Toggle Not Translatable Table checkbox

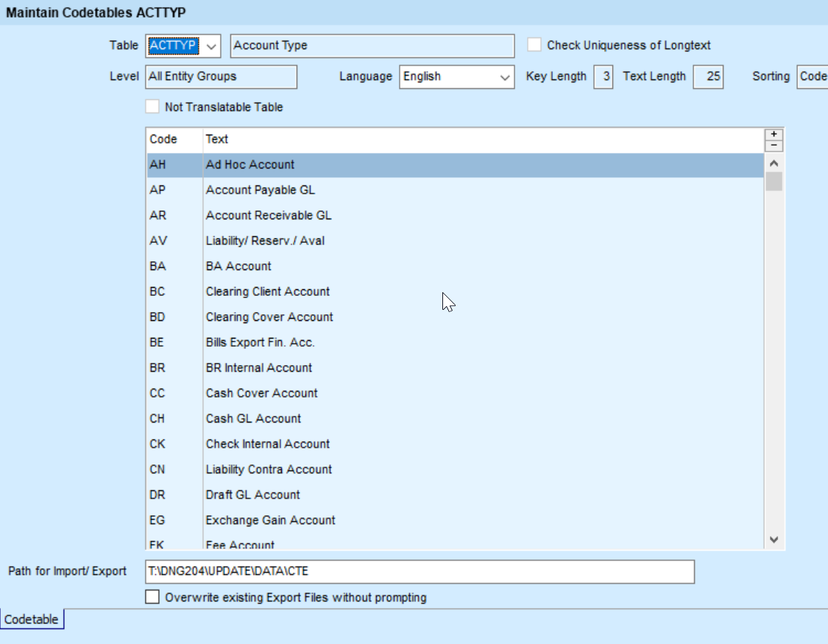152,107
